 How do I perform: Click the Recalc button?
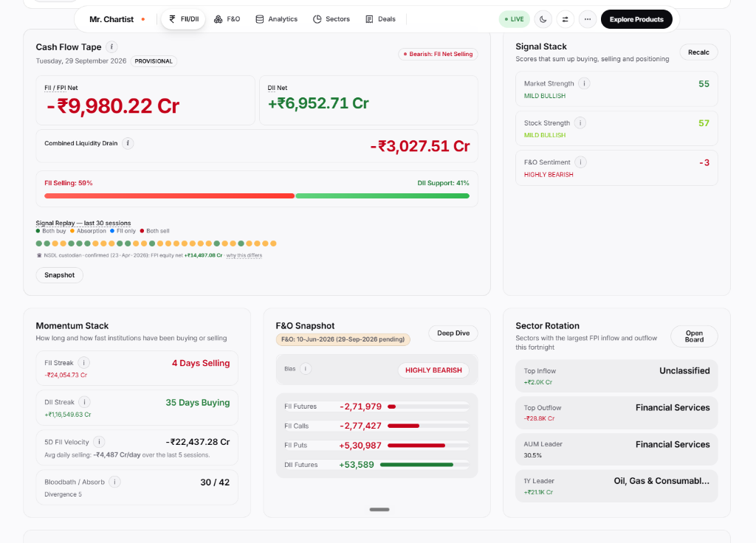pyautogui.click(x=698, y=52)
